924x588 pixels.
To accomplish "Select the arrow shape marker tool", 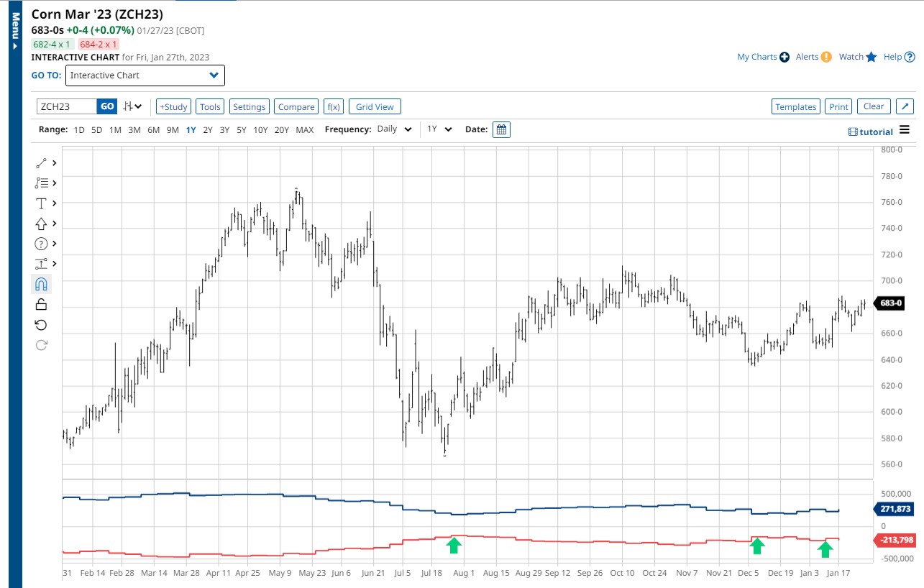I will tap(41, 224).
